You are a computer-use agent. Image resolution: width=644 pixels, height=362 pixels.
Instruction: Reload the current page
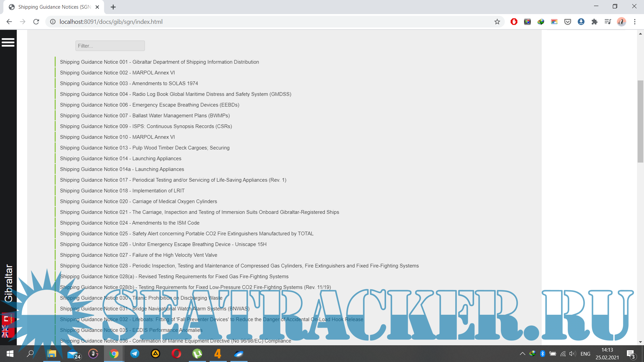(x=36, y=22)
